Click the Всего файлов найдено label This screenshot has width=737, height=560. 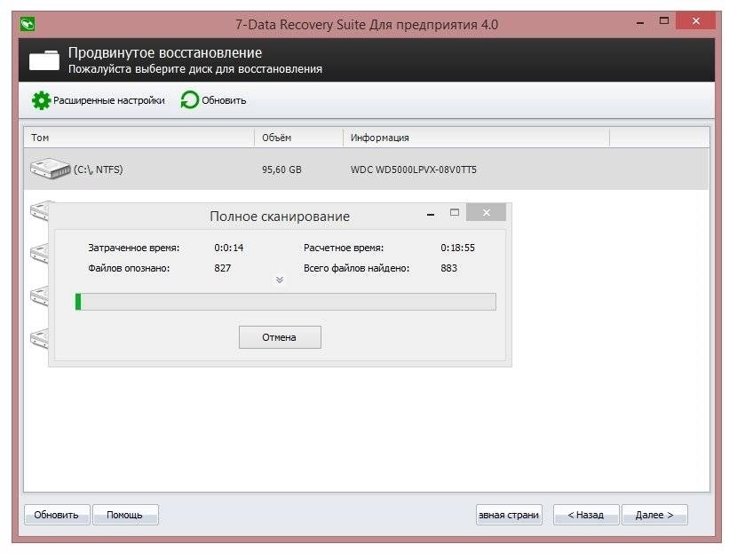[x=357, y=268]
